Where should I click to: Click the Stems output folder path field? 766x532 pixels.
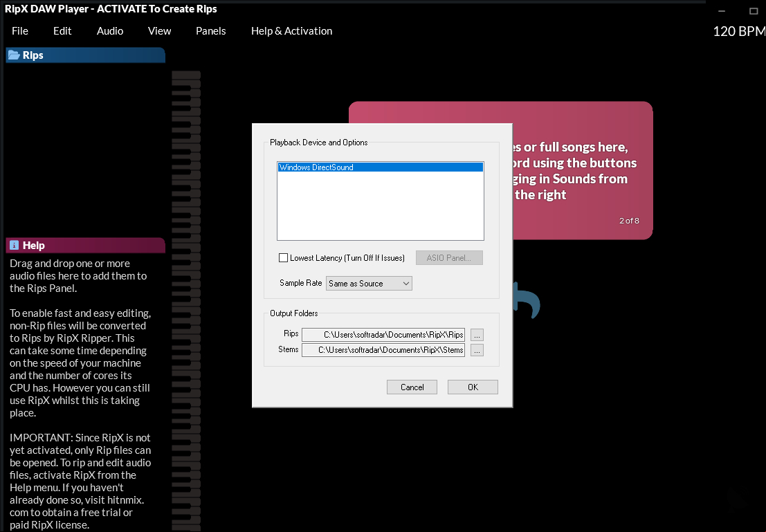coord(383,350)
